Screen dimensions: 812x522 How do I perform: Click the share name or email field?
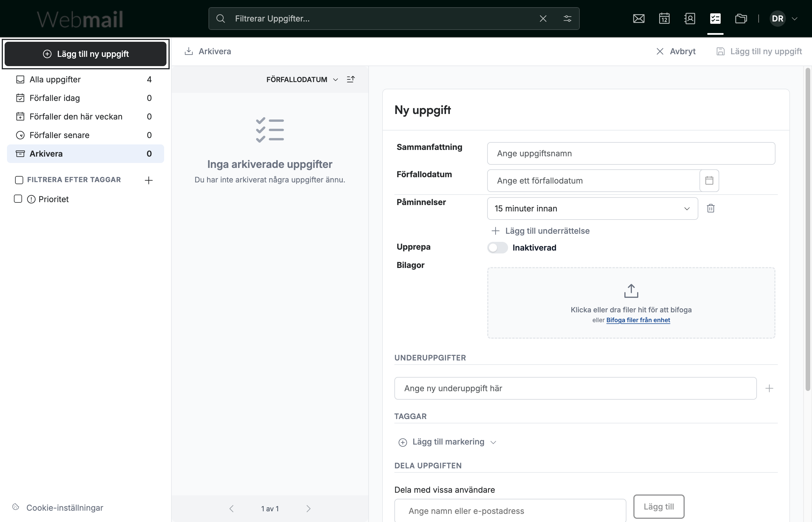(510, 510)
